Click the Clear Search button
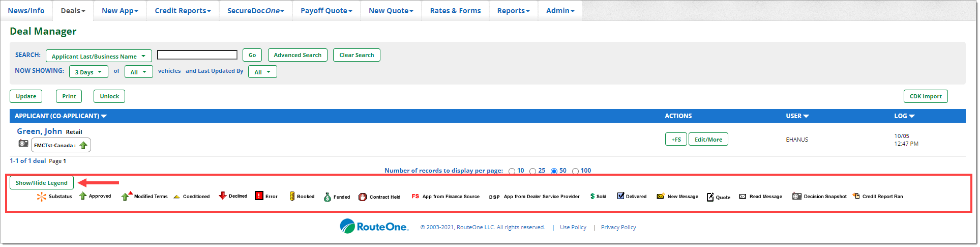Screen dimensions: 980x247 point(357,55)
